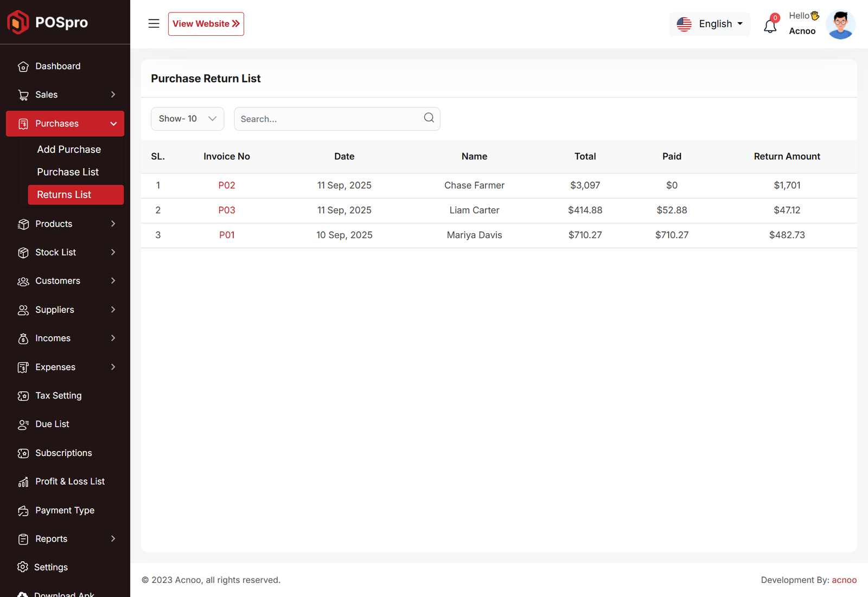Open Tax Setting page
868x597 pixels.
coord(58,396)
